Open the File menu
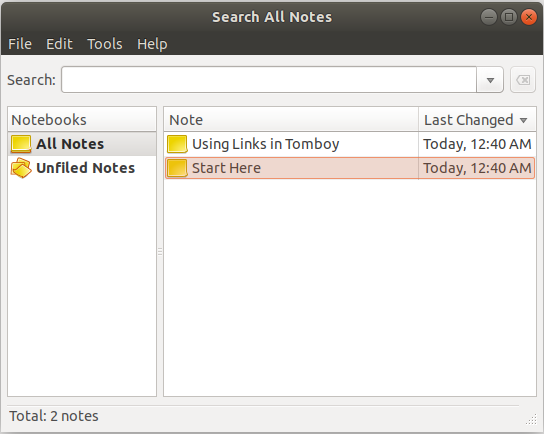Image resolution: width=544 pixels, height=434 pixels. point(20,44)
